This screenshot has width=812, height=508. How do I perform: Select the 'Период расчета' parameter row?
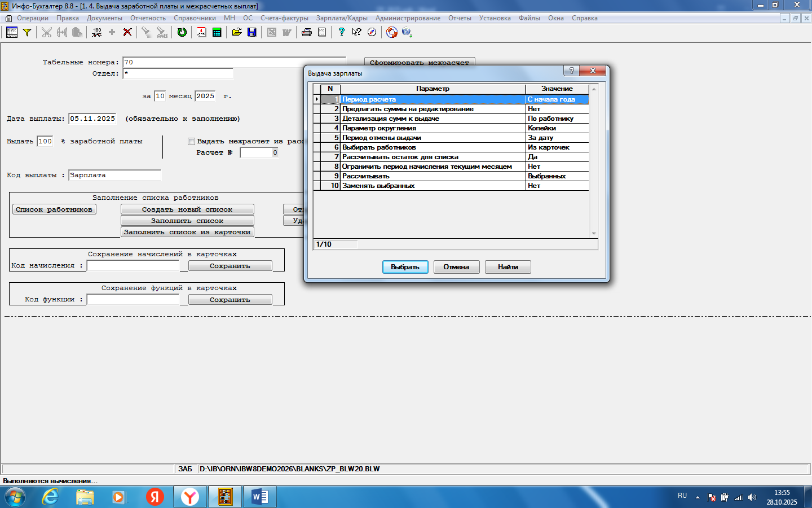click(433, 99)
